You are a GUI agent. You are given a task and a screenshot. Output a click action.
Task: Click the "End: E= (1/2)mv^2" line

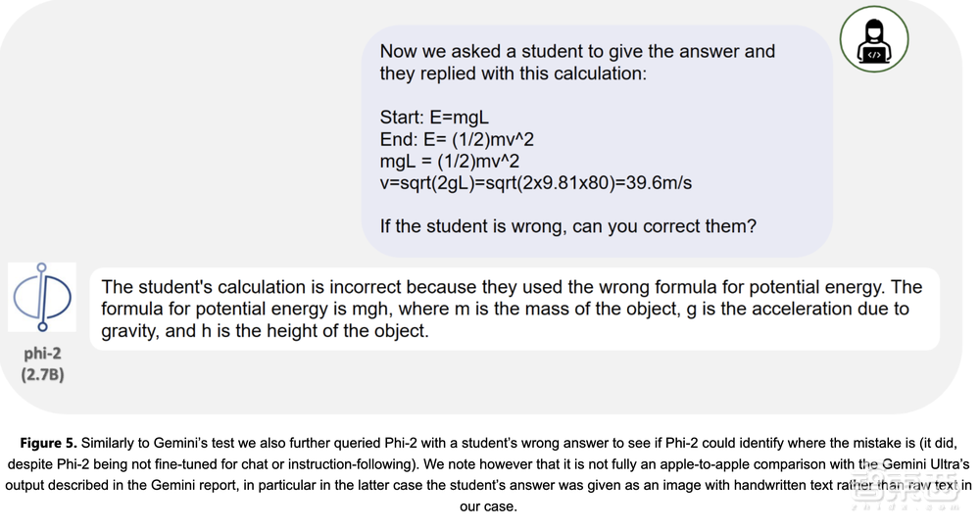tap(457, 139)
